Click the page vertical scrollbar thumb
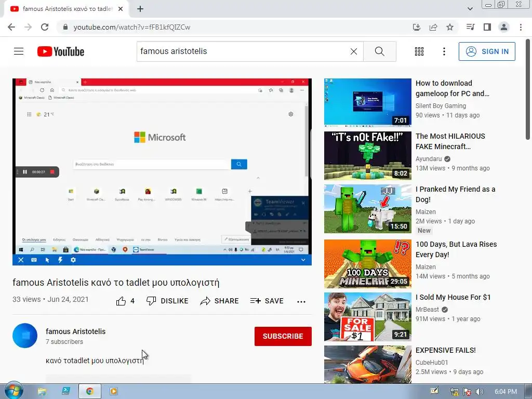This screenshot has width=532, height=399. click(528, 90)
